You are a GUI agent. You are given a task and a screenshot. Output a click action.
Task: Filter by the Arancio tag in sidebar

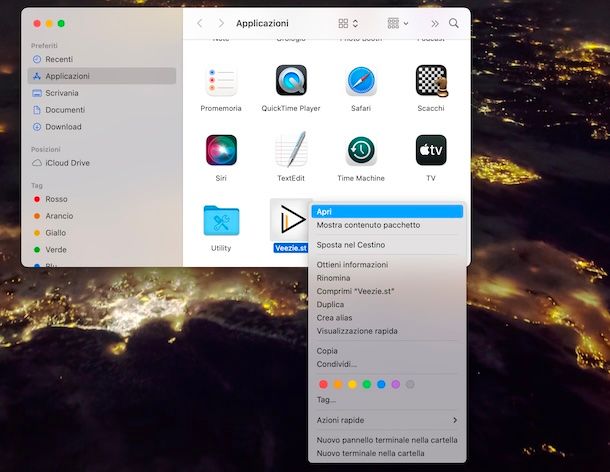click(x=102, y=216)
